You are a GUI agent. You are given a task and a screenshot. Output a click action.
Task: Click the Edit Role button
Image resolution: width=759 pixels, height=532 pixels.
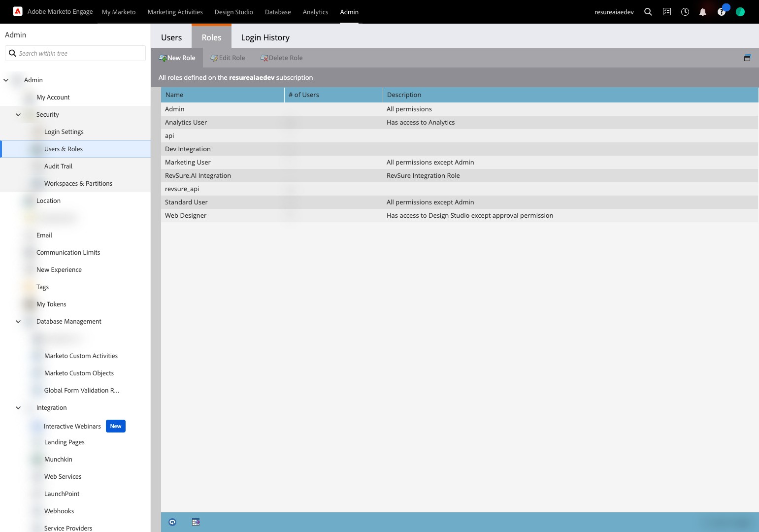228,58
